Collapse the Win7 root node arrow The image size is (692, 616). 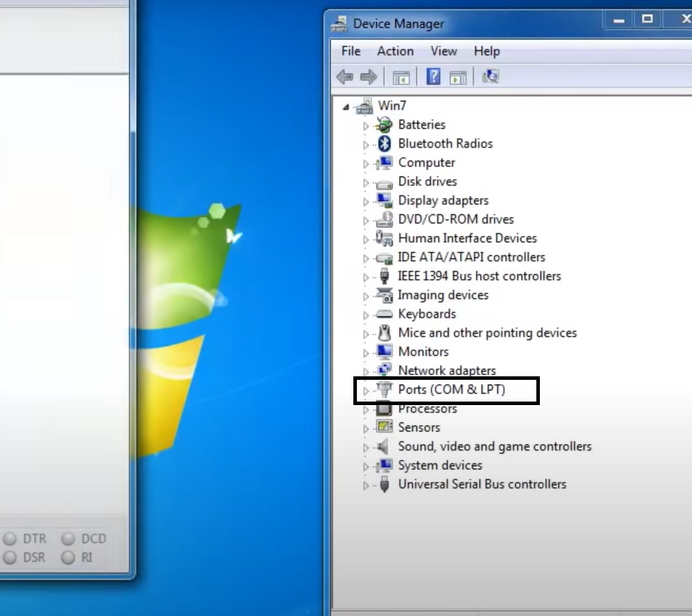pyautogui.click(x=346, y=107)
